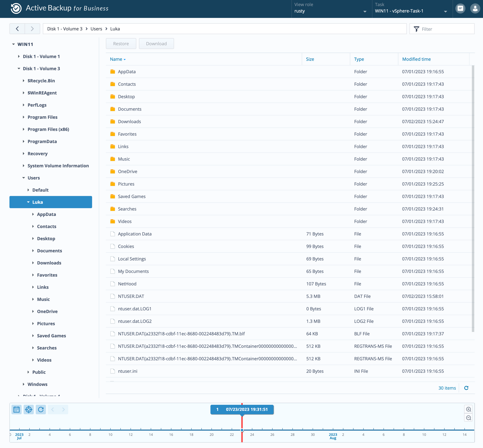Locate the current version with the crosshair icon
483x448 pixels.
click(28, 409)
